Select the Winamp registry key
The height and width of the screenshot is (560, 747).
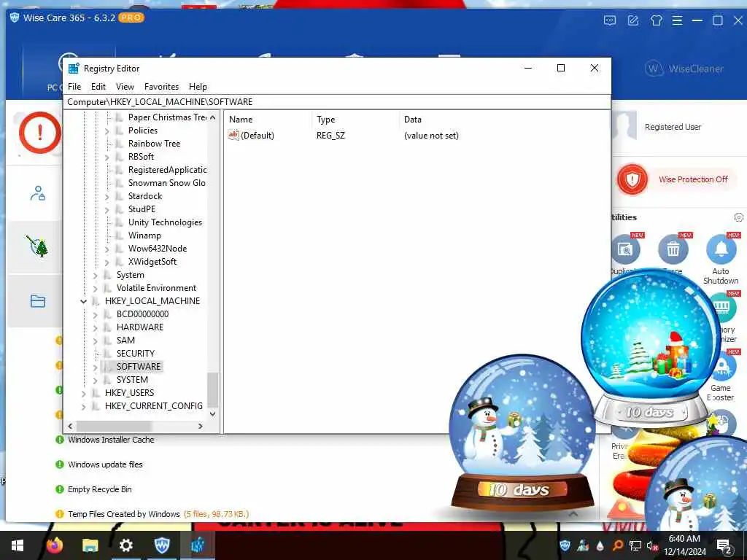tap(144, 236)
